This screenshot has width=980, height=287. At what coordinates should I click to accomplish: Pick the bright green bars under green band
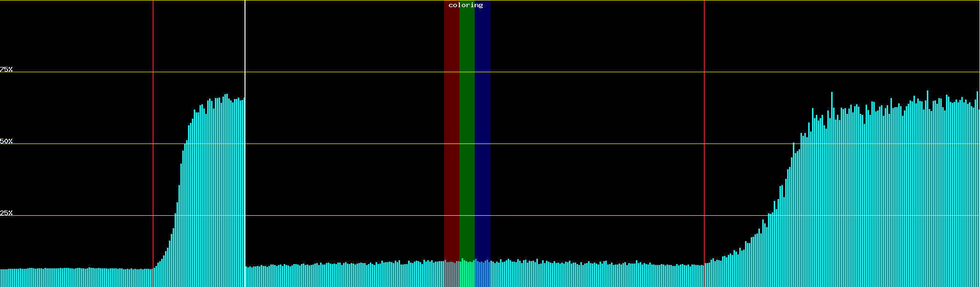coord(467,275)
